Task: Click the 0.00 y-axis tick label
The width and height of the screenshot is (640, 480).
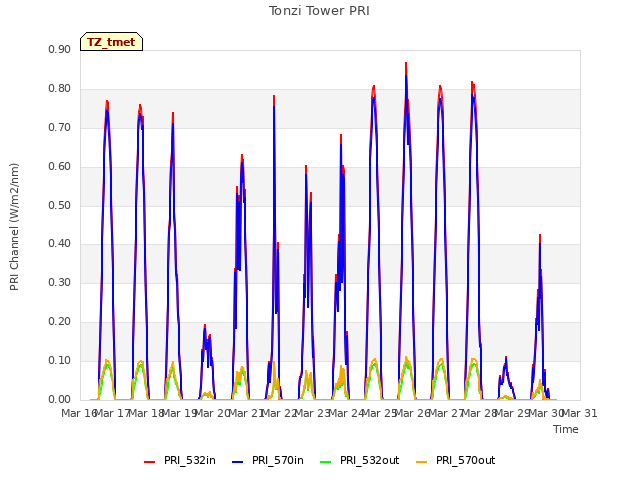Action: coord(60,399)
